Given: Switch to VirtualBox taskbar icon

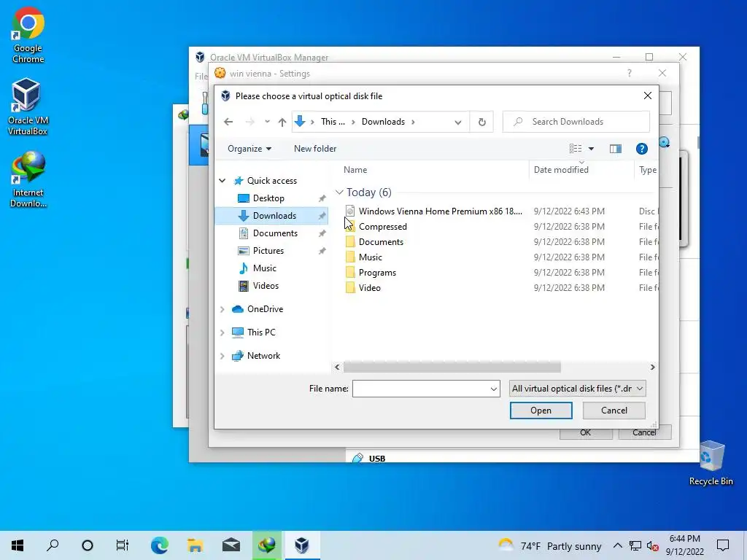Looking at the screenshot, I should 302,545.
